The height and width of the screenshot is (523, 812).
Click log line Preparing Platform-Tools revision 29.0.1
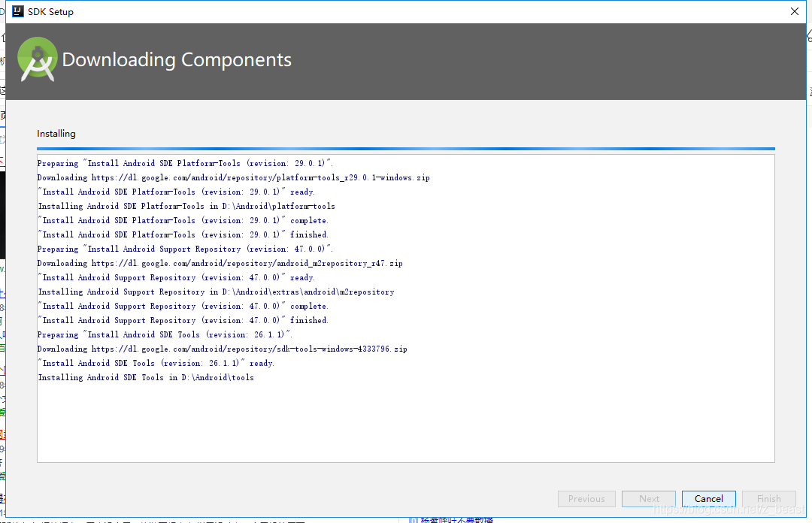coord(185,163)
